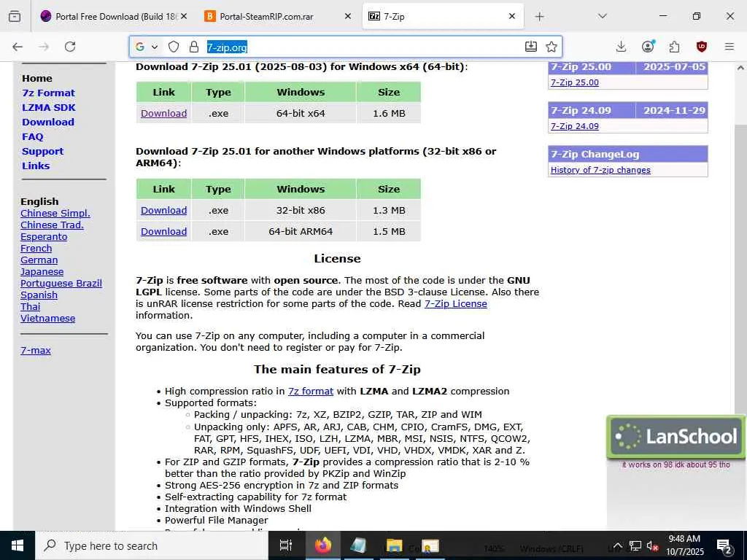Open the 7-Zip 25.00 news link
This screenshot has width=747, height=560.
click(x=575, y=82)
